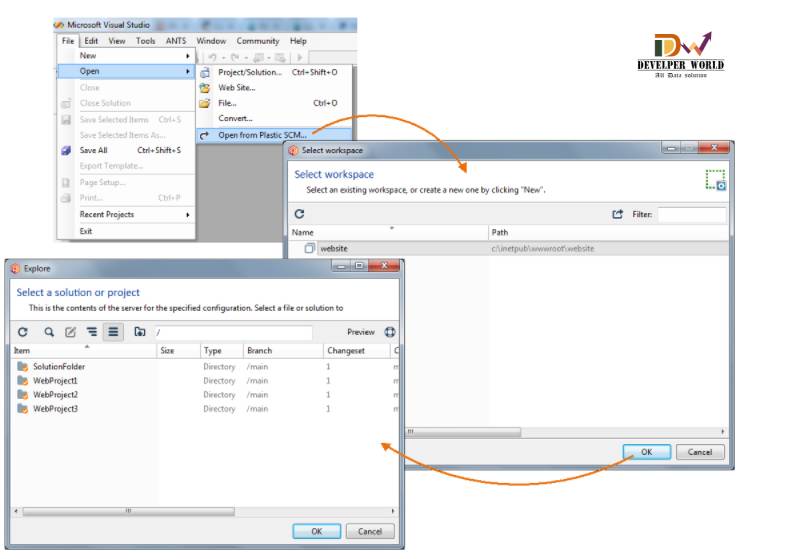Click OK in Explore dialog

[x=317, y=531]
